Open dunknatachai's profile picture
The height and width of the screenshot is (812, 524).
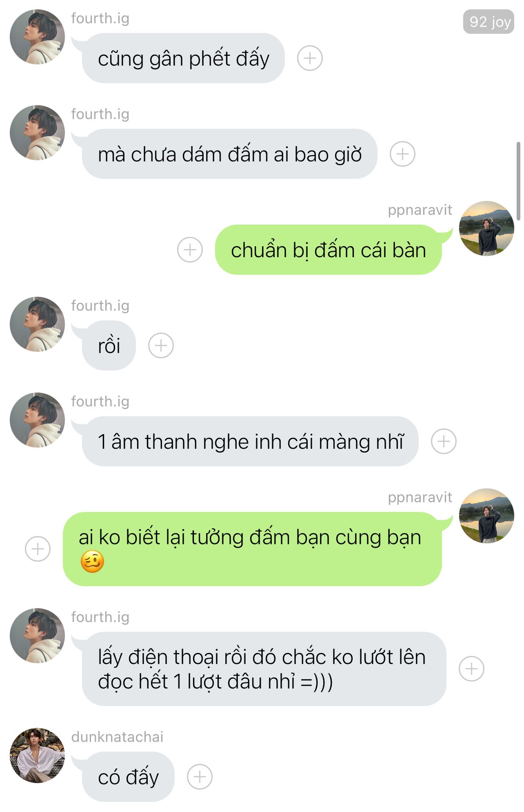click(x=37, y=755)
